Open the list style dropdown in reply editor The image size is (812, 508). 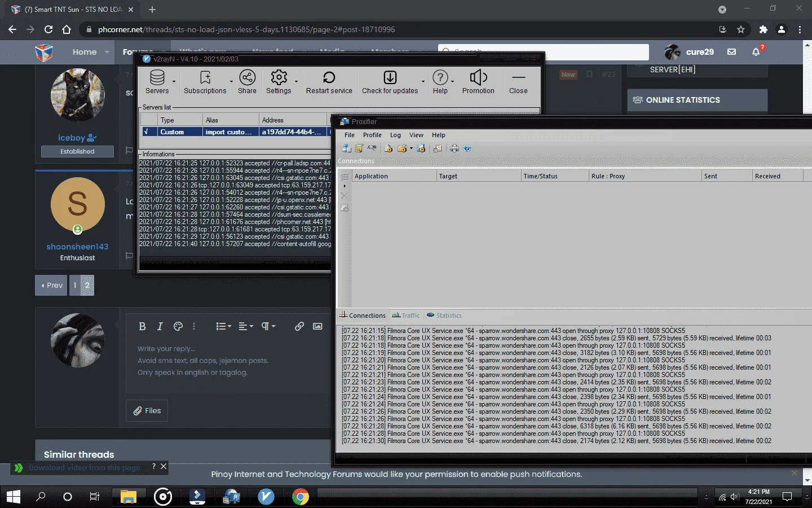click(223, 326)
